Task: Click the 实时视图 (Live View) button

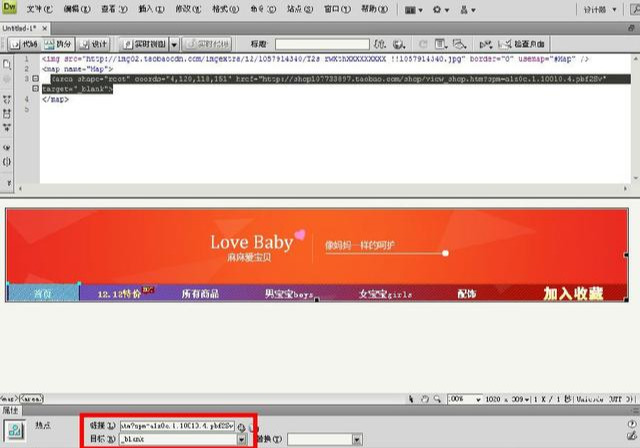Action: tap(144, 44)
